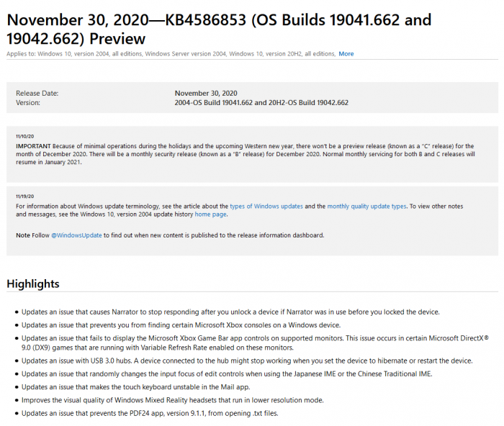This screenshot has width=504, height=426.
Task: Expand the "More" applies-to link
Action: (346, 54)
